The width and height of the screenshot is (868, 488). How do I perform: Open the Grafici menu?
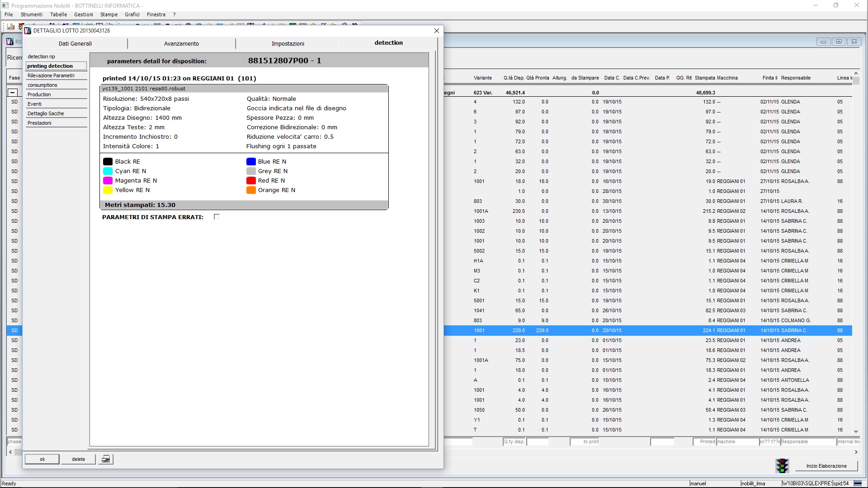132,14
